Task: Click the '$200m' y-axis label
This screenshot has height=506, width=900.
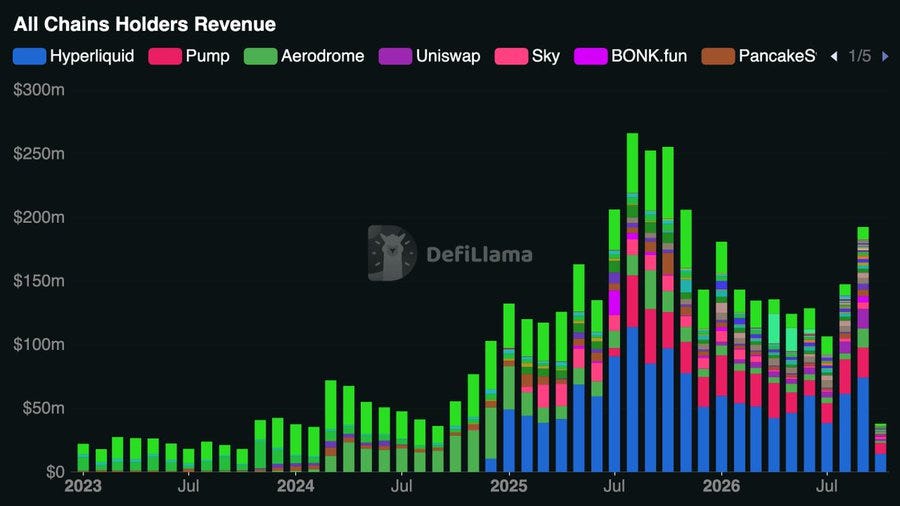Action: pos(39,217)
